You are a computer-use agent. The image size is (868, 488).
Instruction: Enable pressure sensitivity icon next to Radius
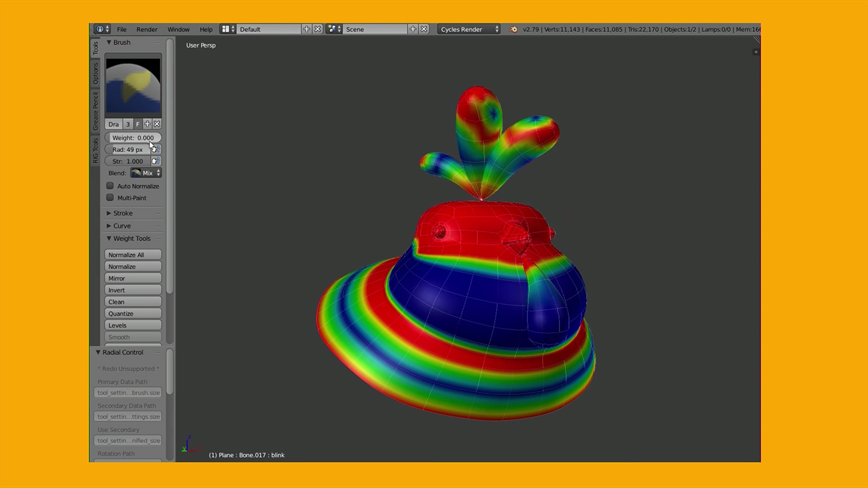[155, 149]
